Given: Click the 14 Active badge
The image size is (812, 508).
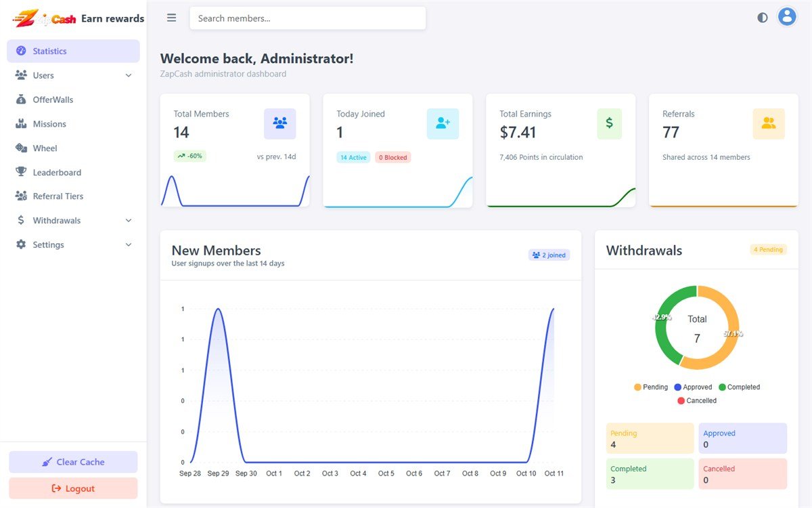Looking at the screenshot, I should coord(353,157).
